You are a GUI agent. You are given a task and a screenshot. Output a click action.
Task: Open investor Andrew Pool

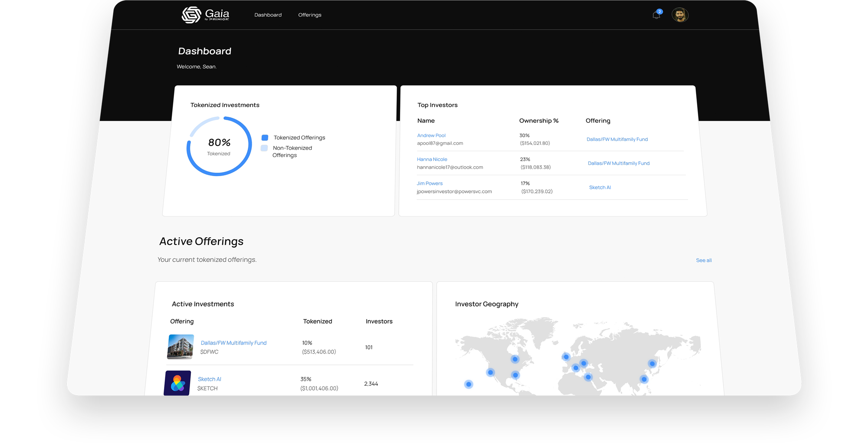(431, 135)
